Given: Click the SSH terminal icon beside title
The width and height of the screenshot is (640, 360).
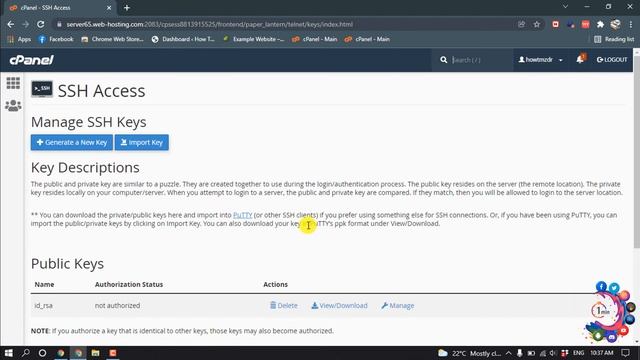Looking at the screenshot, I should click(42, 89).
